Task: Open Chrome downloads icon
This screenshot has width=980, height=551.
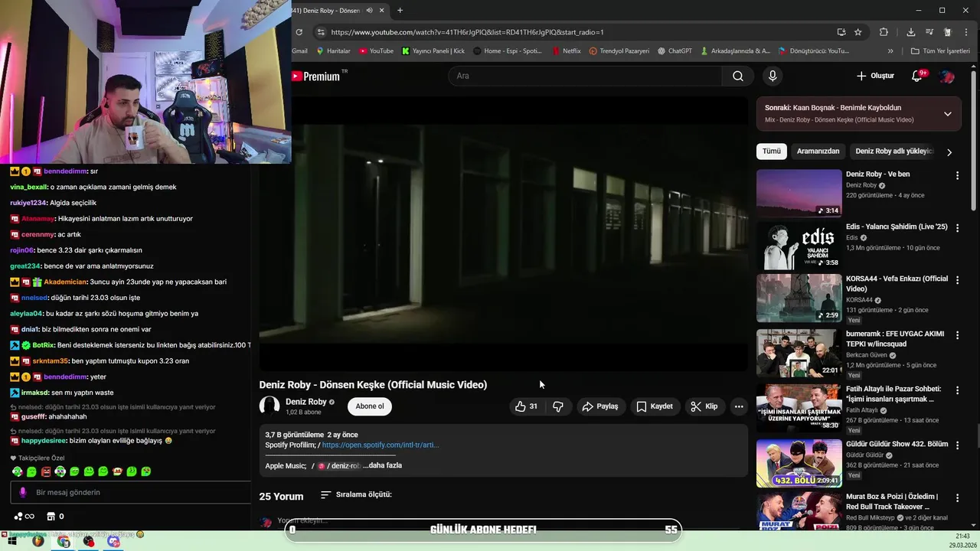Action: 910,32
